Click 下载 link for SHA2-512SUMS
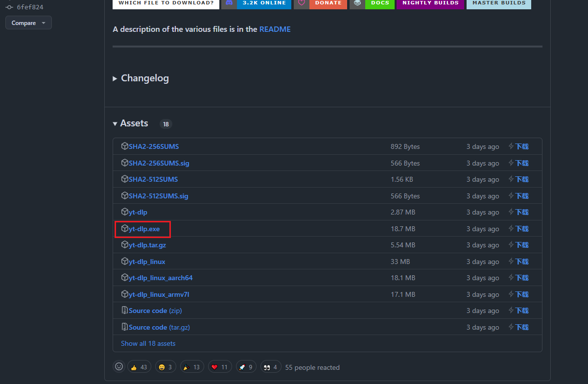Screen dimensions: 588x384 522,179
